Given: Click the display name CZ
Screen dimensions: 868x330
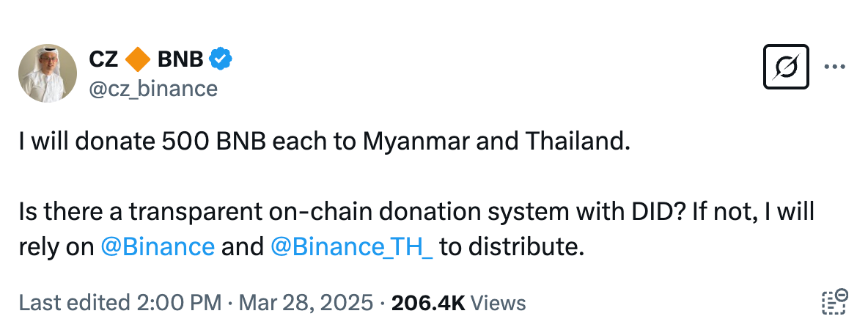Looking at the screenshot, I should (x=103, y=58).
